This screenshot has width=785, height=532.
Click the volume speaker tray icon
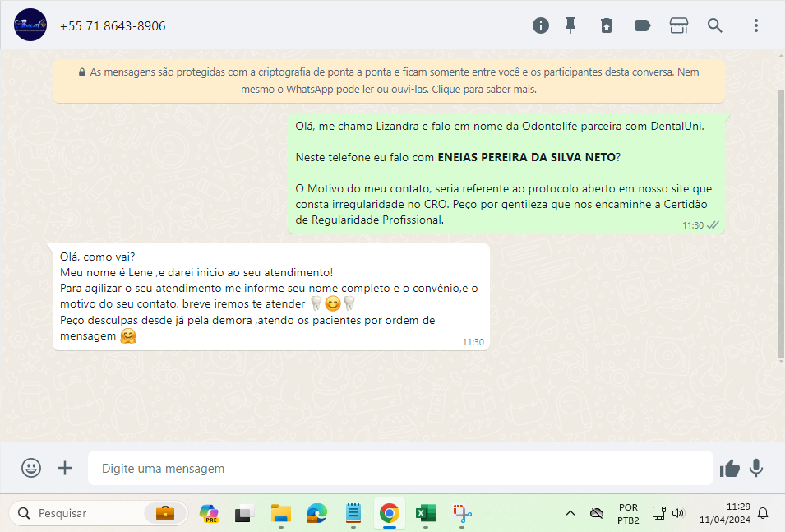click(678, 513)
